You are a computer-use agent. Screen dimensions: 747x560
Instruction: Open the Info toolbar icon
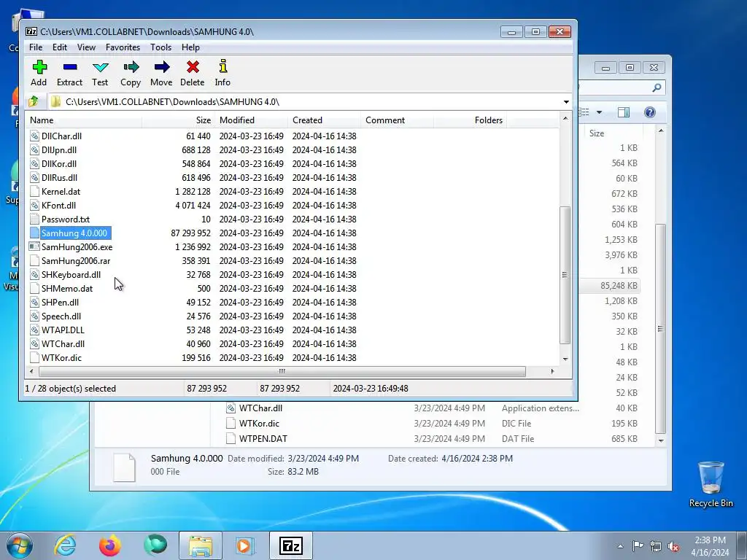pyautogui.click(x=223, y=66)
